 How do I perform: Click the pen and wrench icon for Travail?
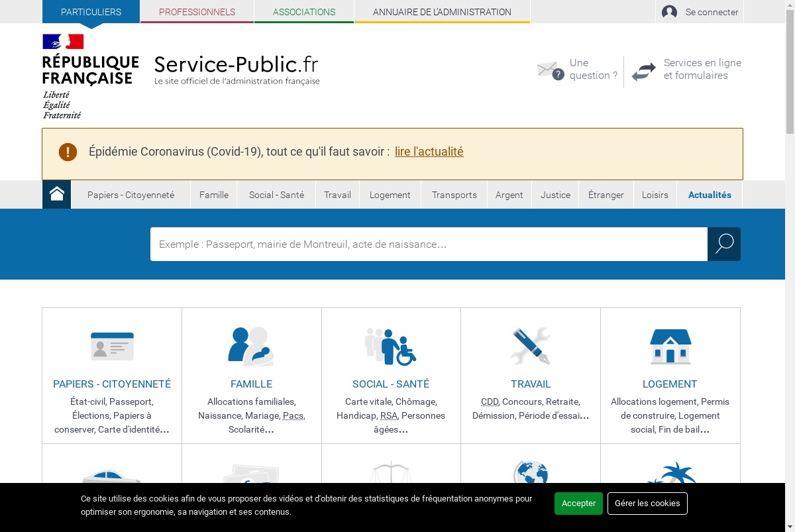click(x=531, y=346)
